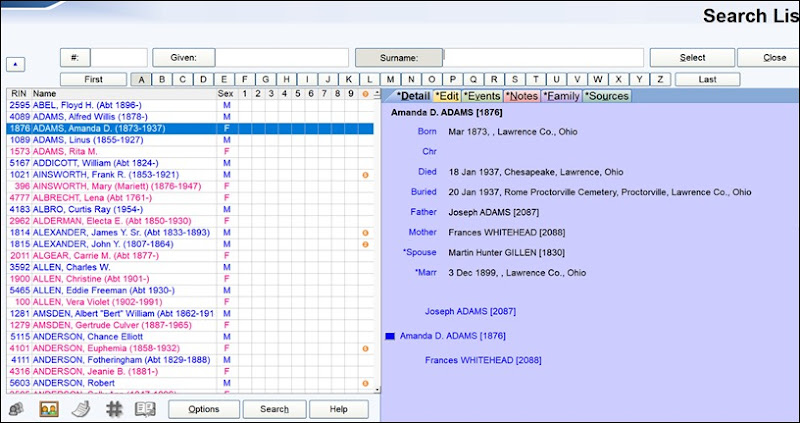Viewport: 800px width, 423px height.
Task: Click the orange circle column header
Action: point(365,94)
